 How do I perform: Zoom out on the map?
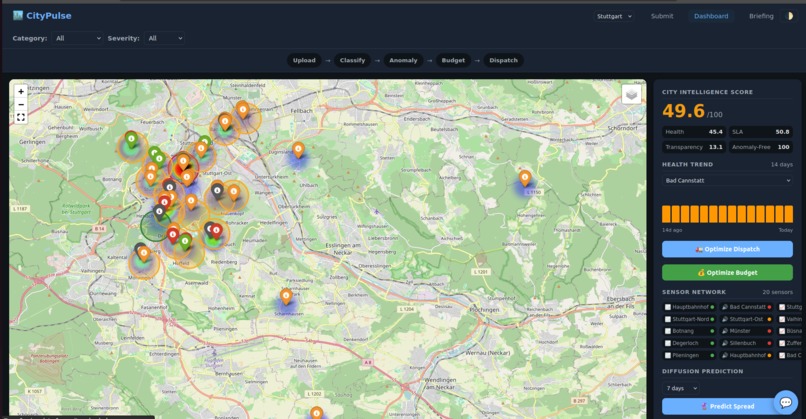(x=21, y=104)
